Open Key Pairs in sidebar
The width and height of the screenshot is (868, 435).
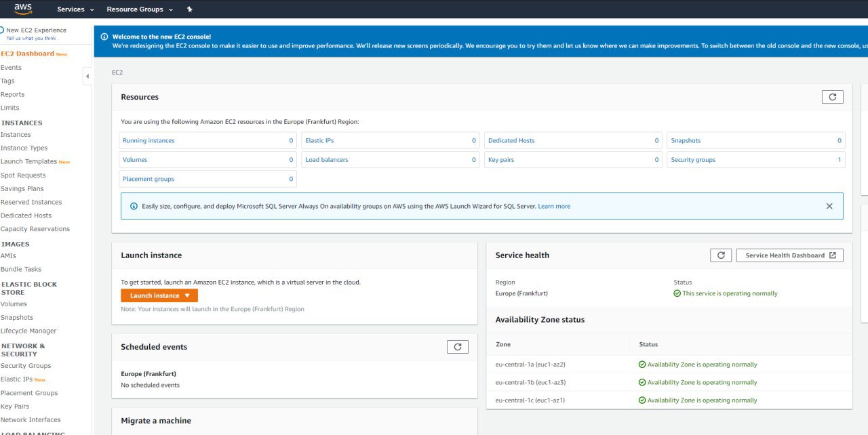[15, 407]
